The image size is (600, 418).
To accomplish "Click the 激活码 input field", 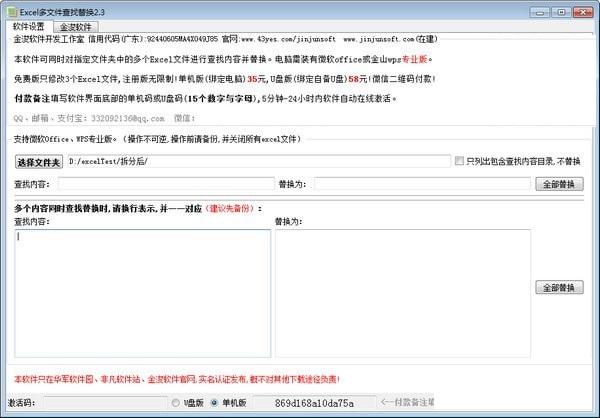I will [105, 403].
